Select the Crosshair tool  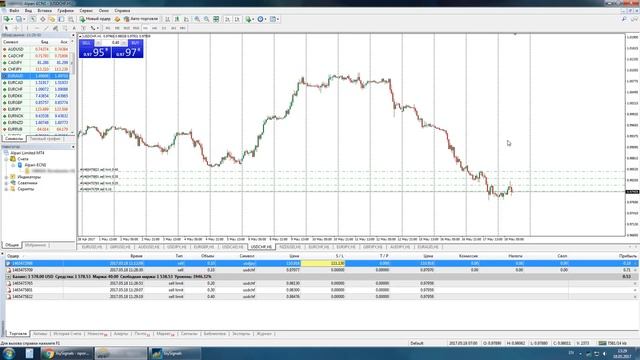[x=16, y=28]
